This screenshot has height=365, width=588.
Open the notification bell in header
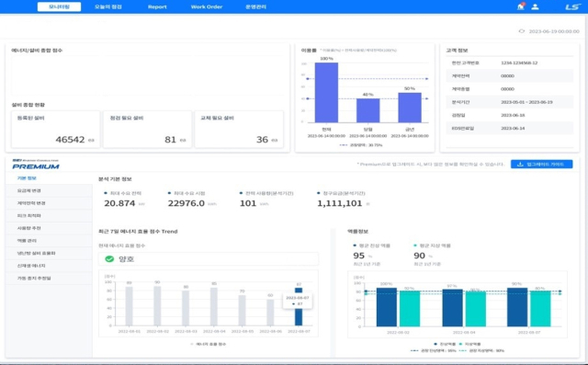click(x=521, y=6)
